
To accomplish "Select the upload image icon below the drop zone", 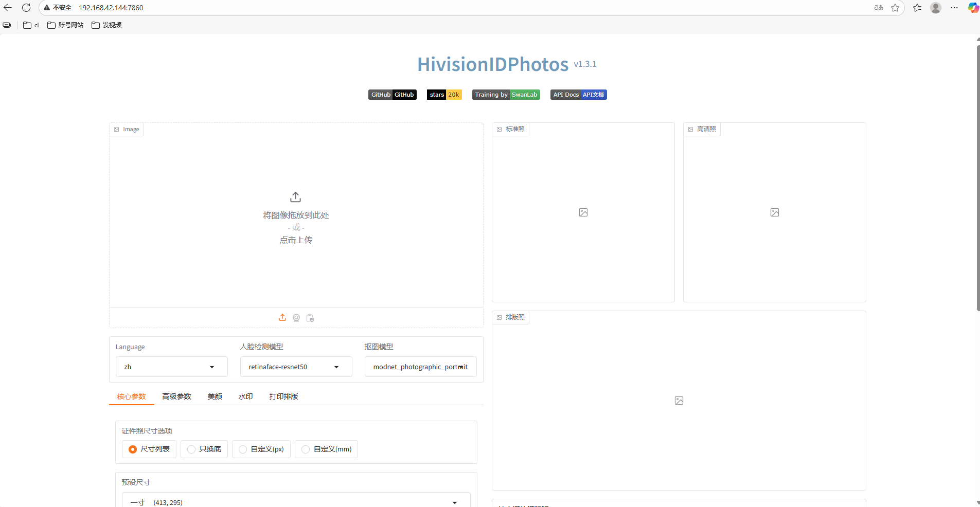I will click(x=282, y=317).
